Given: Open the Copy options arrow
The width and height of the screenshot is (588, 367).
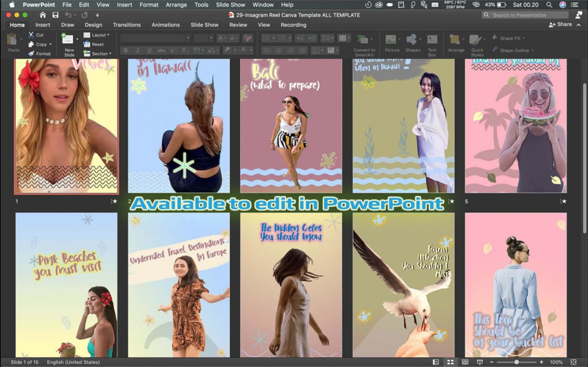Looking at the screenshot, I should (50, 44).
